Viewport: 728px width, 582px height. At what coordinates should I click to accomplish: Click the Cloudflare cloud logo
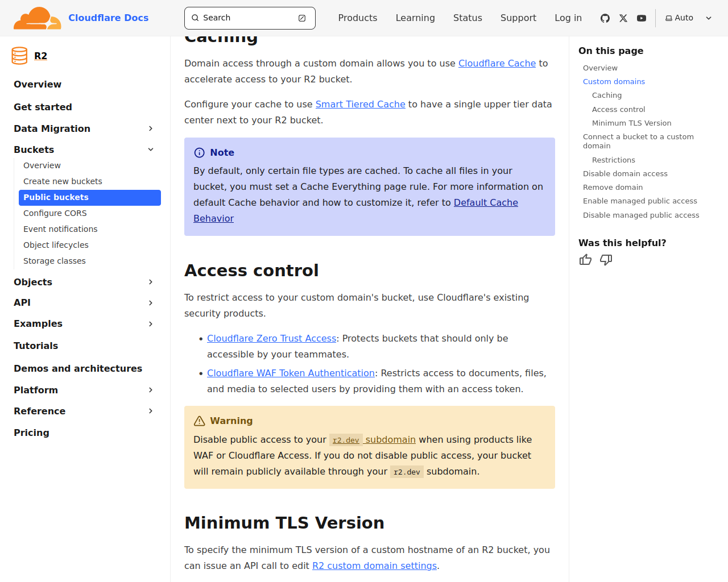pyautogui.click(x=37, y=18)
